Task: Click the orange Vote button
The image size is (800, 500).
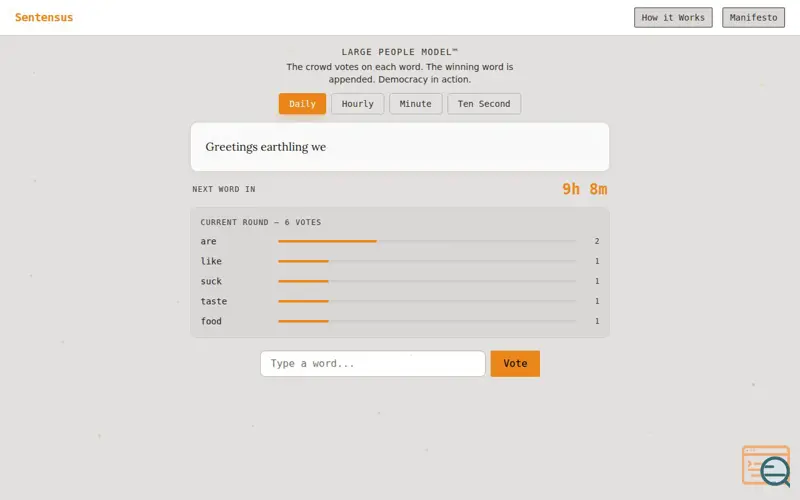Action: tap(515, 363)
